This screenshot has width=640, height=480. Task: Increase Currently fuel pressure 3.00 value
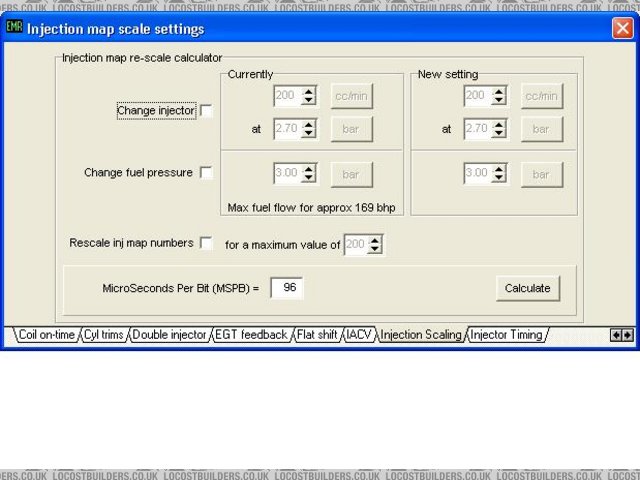[x=309, y=169]
